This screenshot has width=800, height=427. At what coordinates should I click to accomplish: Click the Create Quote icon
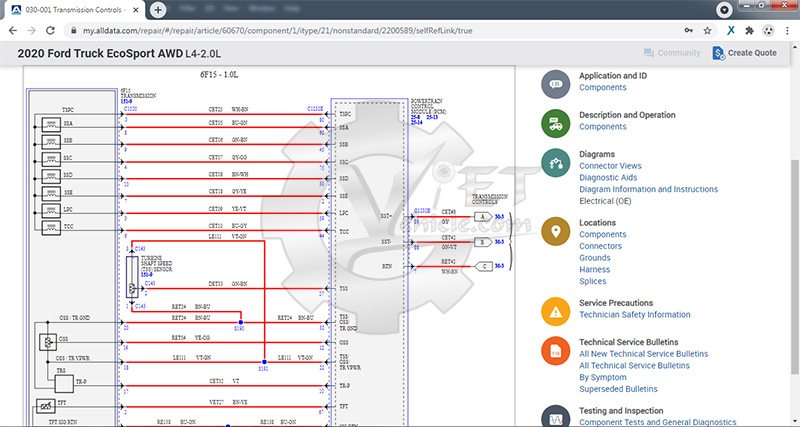click(718, 53)
